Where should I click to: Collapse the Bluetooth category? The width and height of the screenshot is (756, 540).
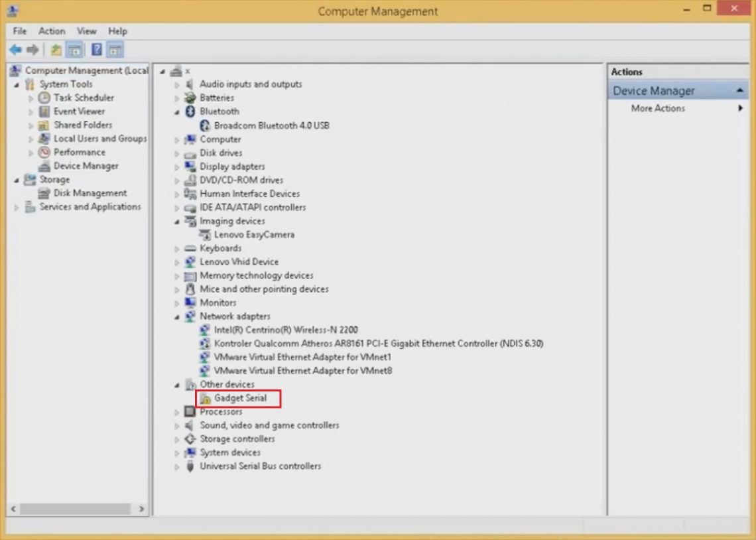[176, 111]
